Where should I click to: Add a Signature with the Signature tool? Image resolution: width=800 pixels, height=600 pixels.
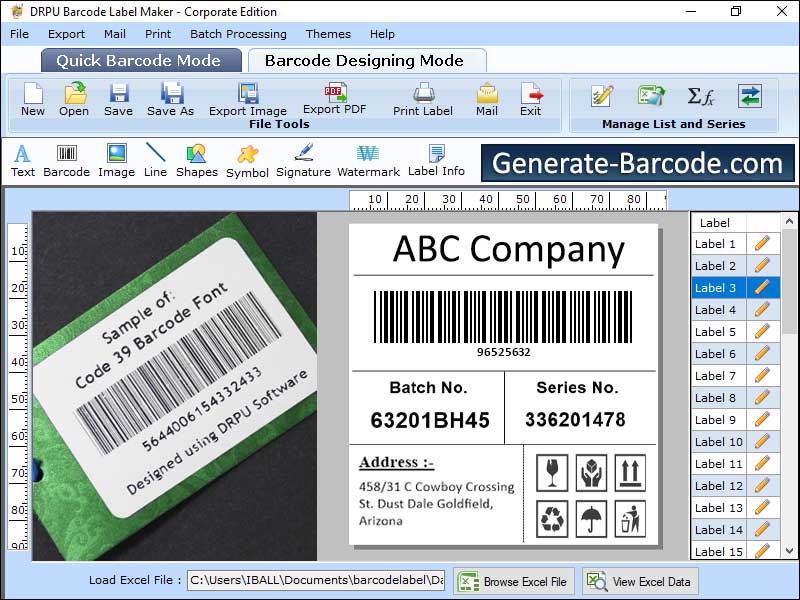pyautogui.click(x=302, y=158)
